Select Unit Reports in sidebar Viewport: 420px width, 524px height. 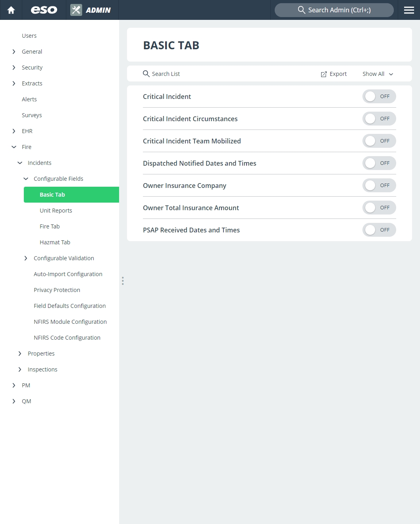point(56,211)
